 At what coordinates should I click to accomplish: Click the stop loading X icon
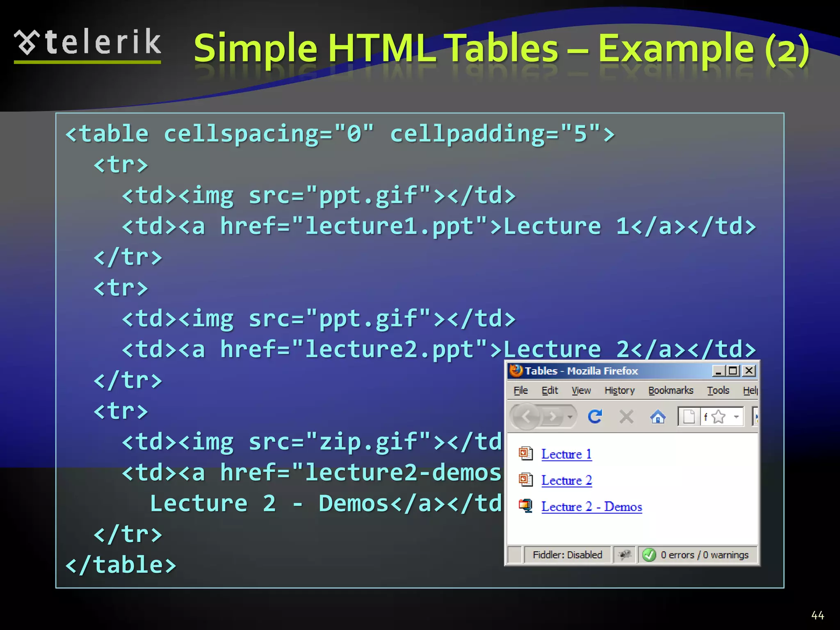626,417
